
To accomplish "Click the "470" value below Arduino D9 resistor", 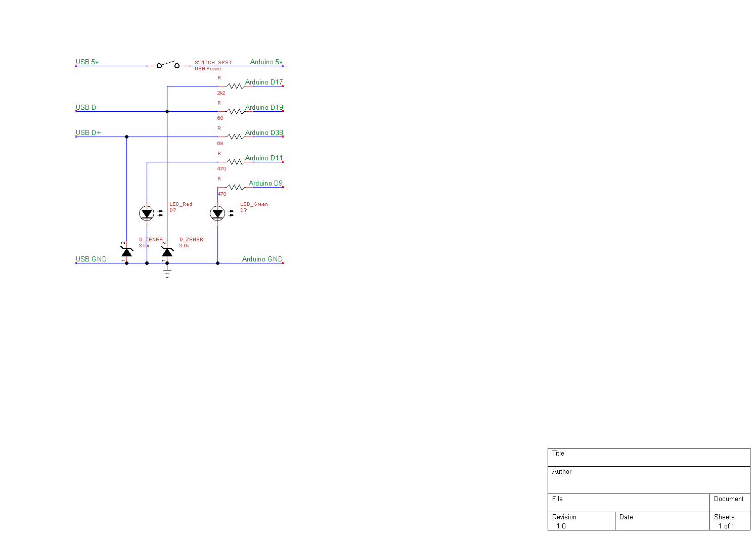I will tap(222, 194).
